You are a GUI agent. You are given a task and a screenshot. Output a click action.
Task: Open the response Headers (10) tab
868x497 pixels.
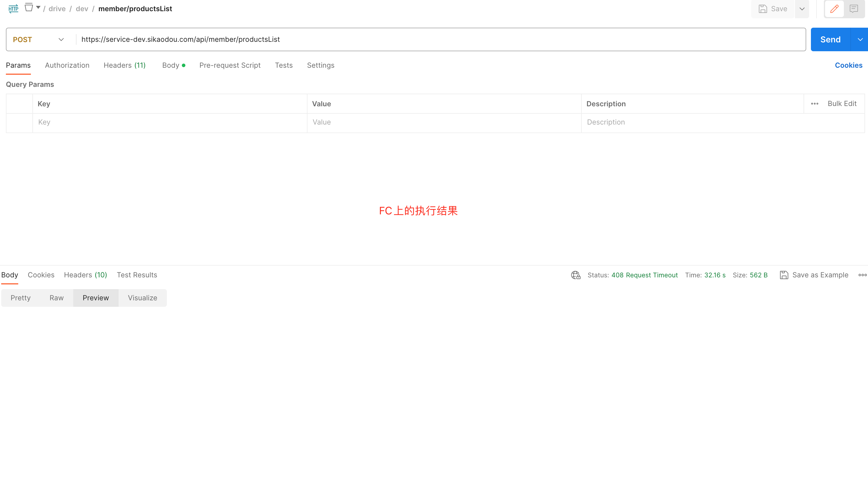(x=86, y=275)
